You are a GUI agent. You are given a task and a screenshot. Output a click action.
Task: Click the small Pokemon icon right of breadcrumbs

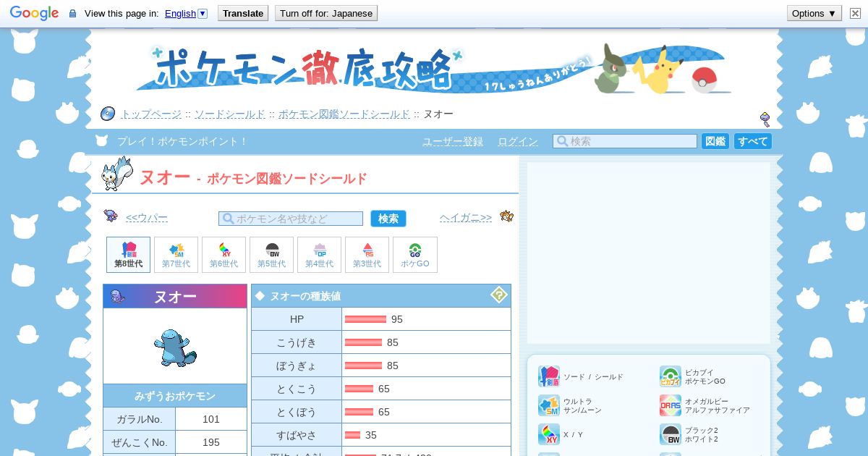[x=765, y=119]
